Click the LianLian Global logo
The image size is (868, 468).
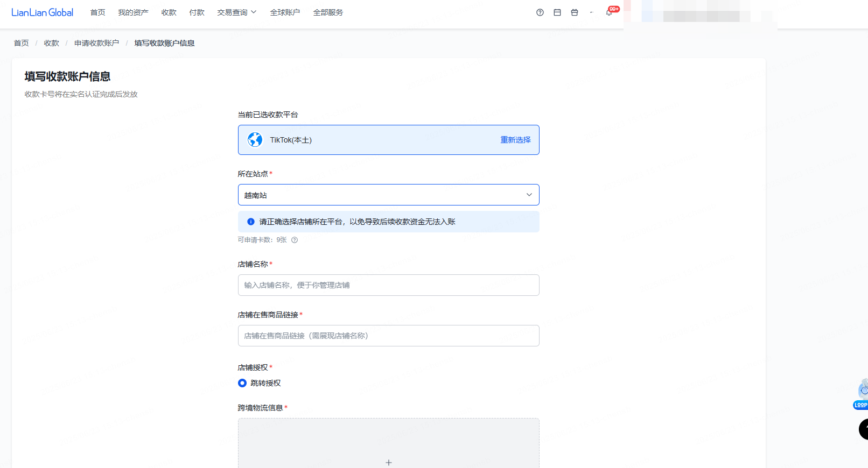click(42, 12)
